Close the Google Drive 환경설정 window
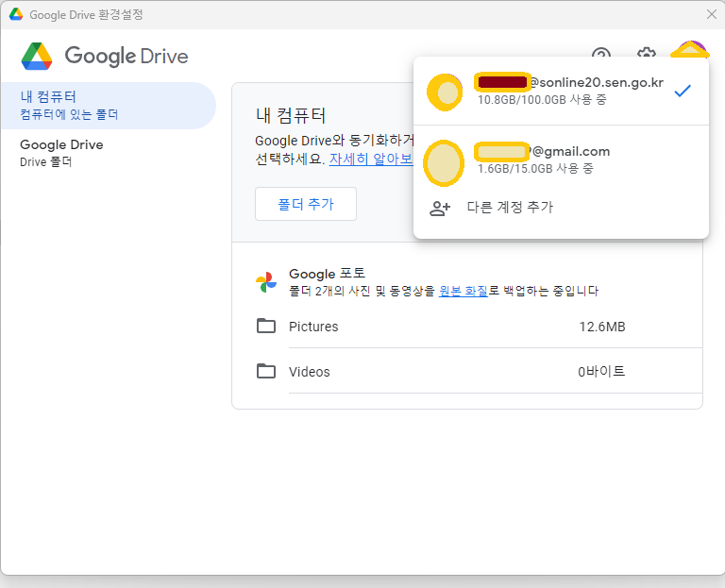The width and height of the screenshot is (725, 588). click(712, 14)
